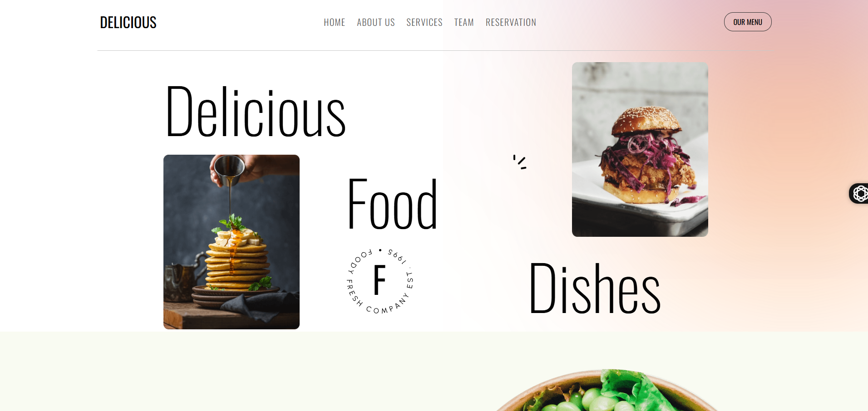Viewport: 868px width, 411px height.
Task: Click the large Dishes heading text
Action: (x=595, y=288)
